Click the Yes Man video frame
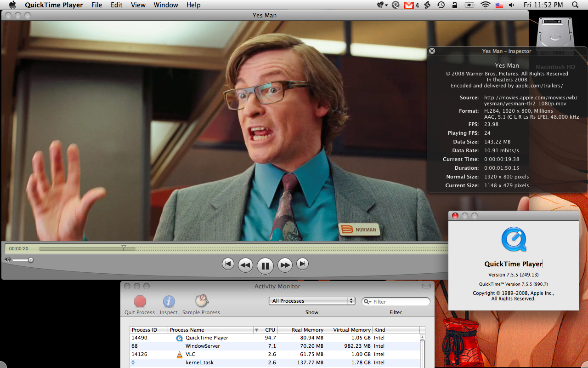 [265, 131]
